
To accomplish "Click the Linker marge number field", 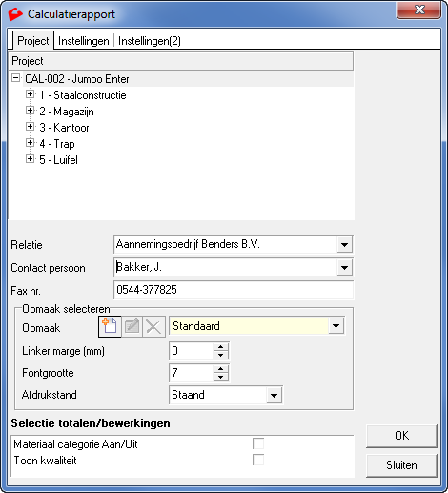I will click(x=192, y=351).
